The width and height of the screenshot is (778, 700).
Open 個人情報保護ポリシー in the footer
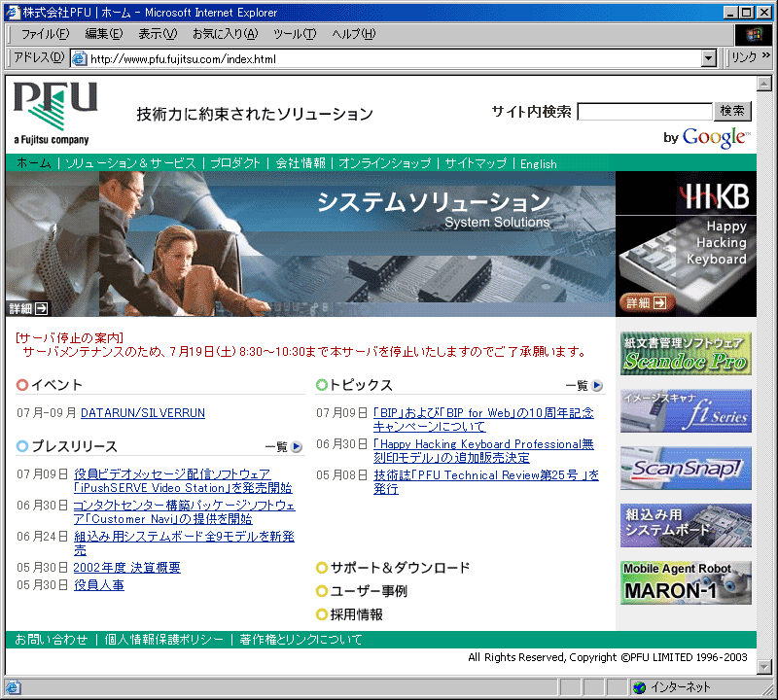coord(163,640)
